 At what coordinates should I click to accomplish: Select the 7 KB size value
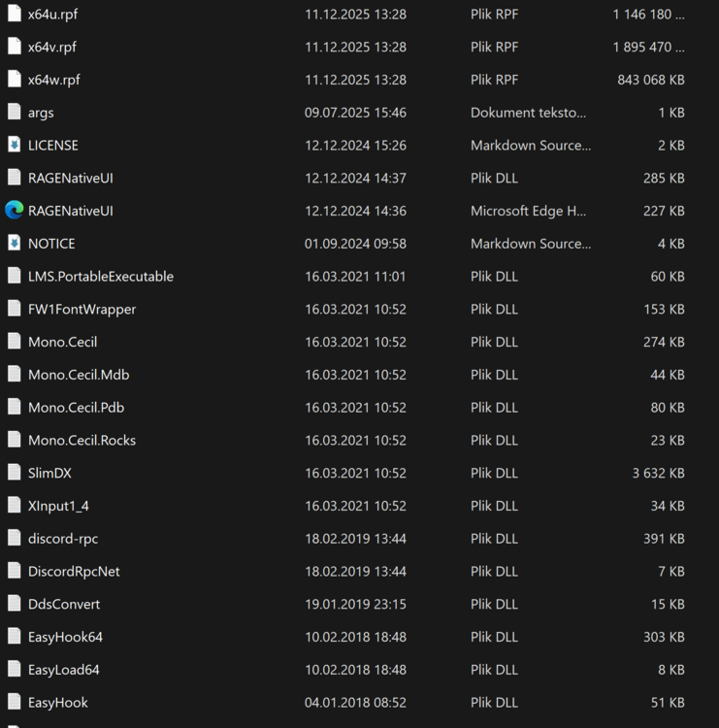pyautogui.click(x=671, y=572)
